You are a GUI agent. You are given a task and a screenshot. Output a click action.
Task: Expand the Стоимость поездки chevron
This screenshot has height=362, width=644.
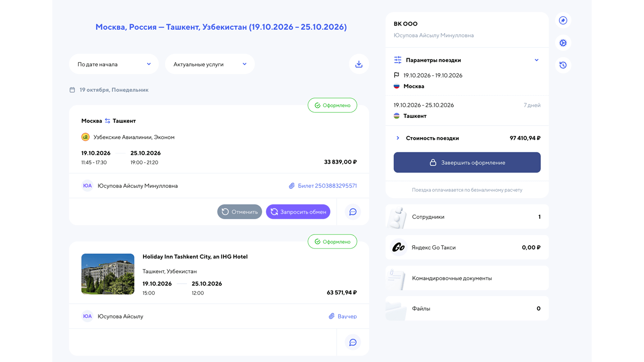397,138
